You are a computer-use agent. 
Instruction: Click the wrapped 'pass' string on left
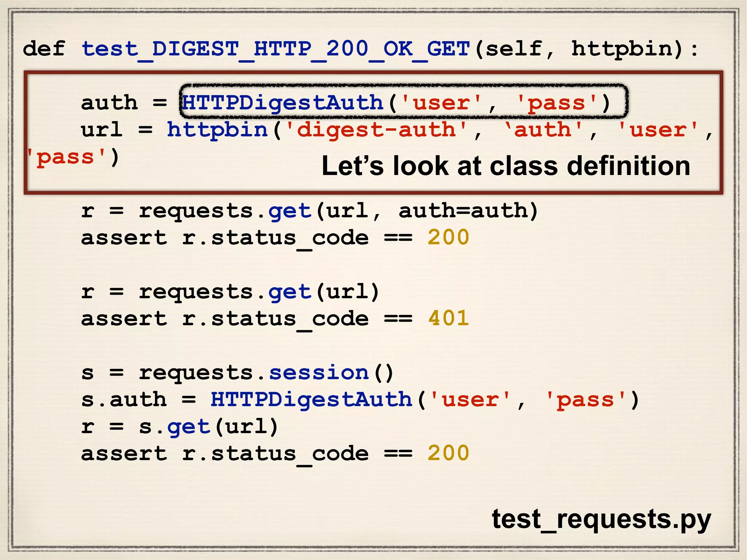(67, 157)
